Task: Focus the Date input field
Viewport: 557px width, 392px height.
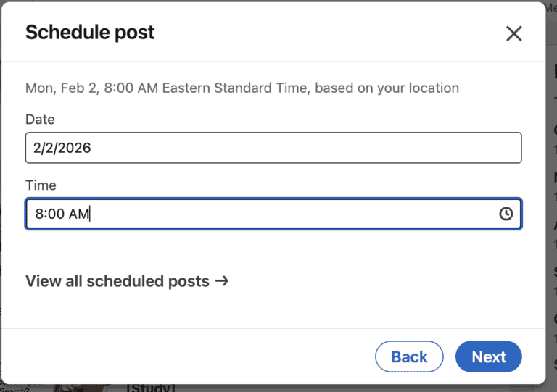Action: [273, 148]
